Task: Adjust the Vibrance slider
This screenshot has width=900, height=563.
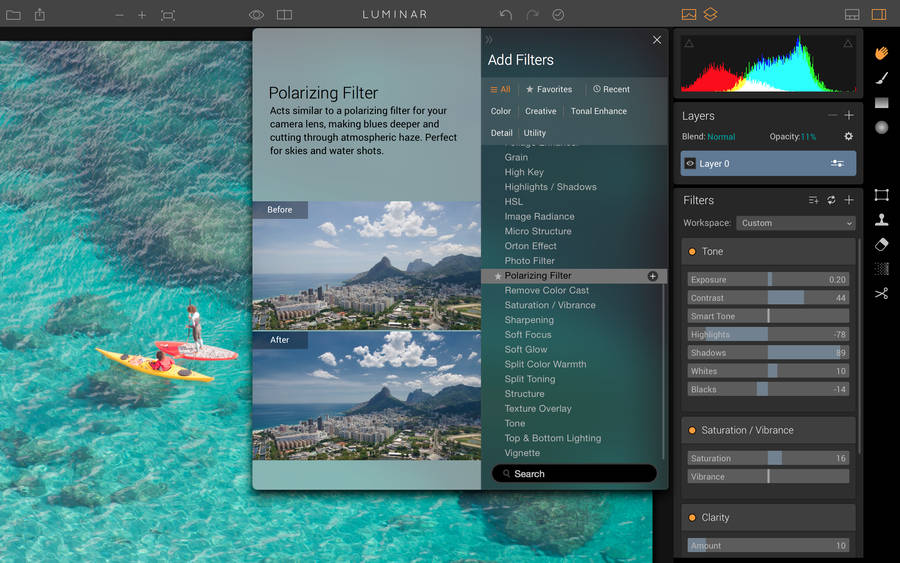Action: [768, 476]
